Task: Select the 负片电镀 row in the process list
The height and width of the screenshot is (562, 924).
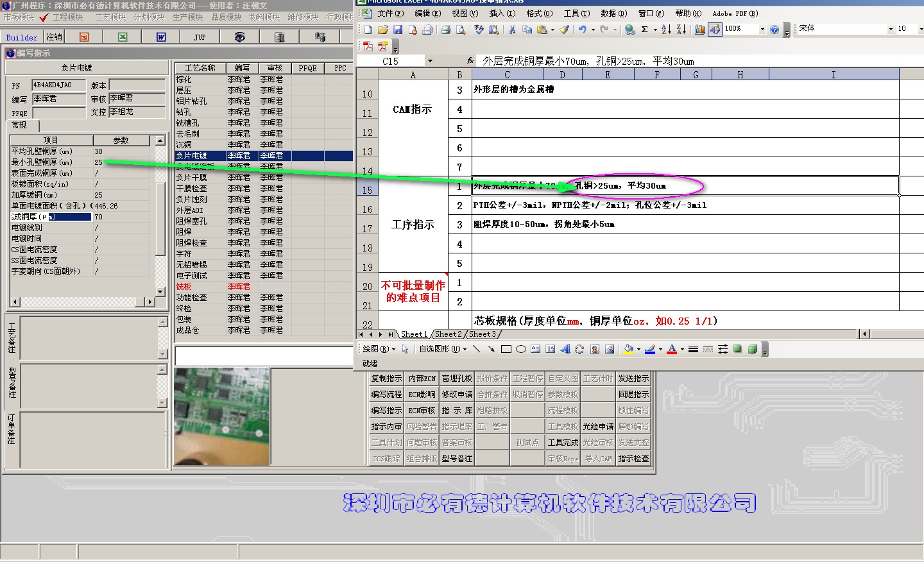Action: [x=264, y=156]
